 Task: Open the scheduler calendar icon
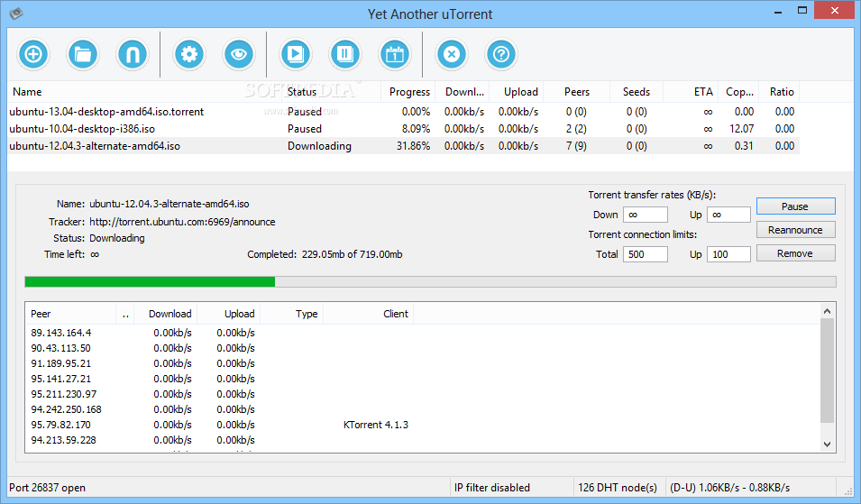[395, 54]
